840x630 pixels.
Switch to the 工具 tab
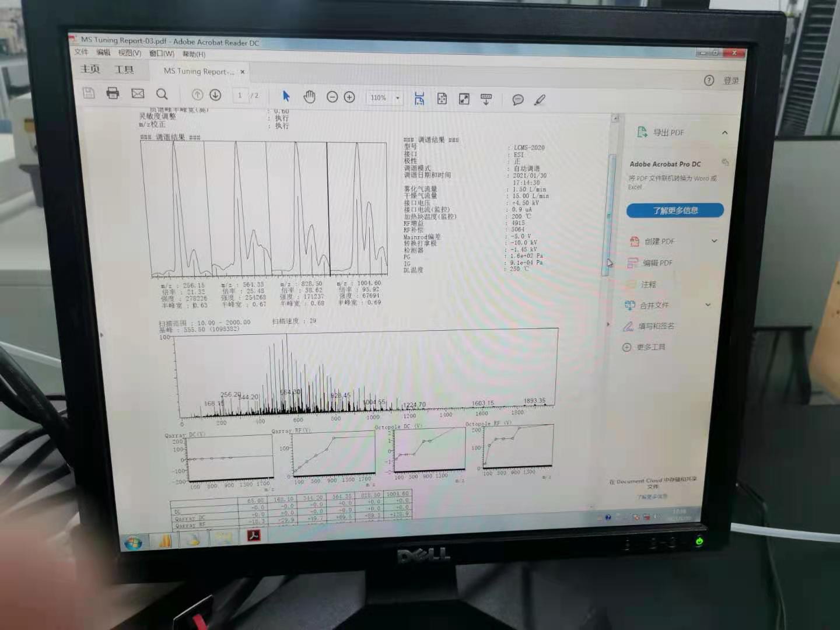click(124, 69)
